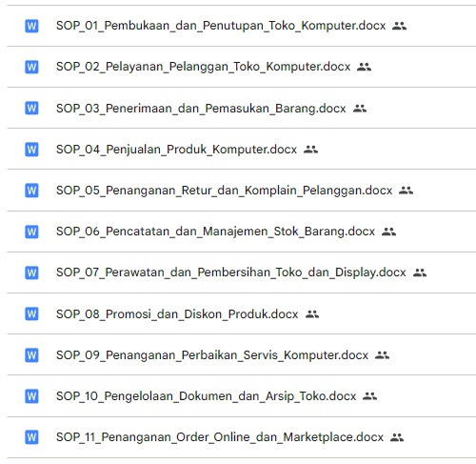This screenshot has width=476, height=464.
Task: Select SOP_04_Penjualan_Produk_Komputer.docx file name
Action: (176, 150)
